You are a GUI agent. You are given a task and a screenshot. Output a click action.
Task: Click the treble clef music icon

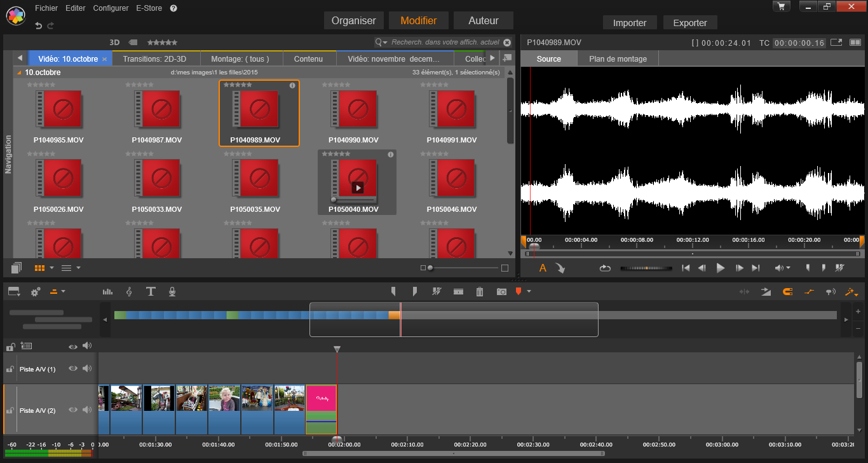tap(129, 291)
